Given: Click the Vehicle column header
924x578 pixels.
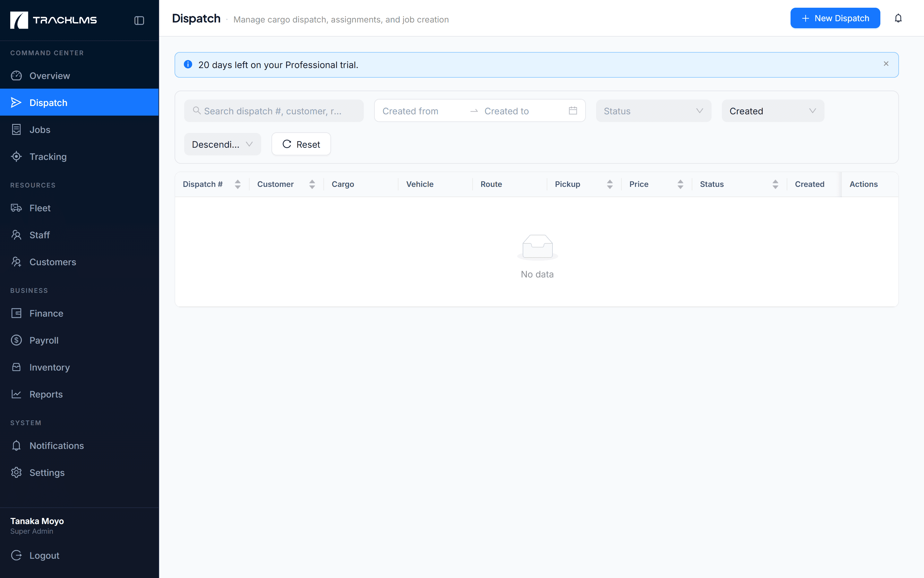Looking at the screenshot, I should pyautogui.click(x=435, y=184).
